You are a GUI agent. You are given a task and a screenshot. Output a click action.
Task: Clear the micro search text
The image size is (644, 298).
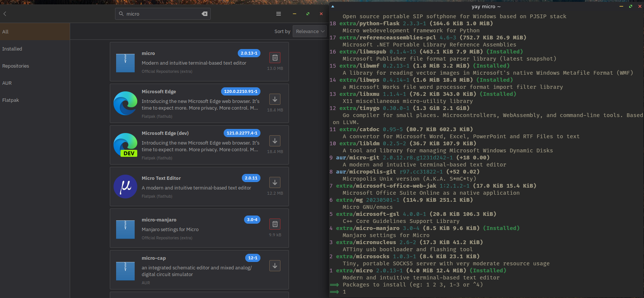click(204, 14)
